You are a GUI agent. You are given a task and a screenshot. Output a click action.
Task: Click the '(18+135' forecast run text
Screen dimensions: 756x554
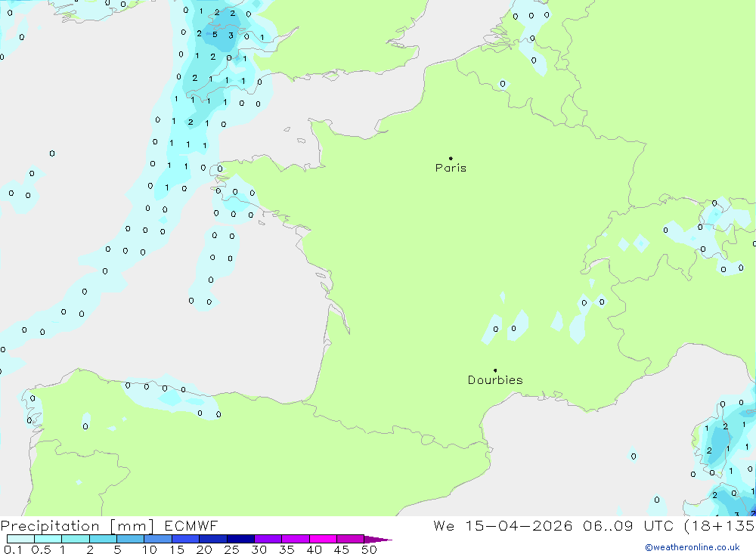coord(720,526)
